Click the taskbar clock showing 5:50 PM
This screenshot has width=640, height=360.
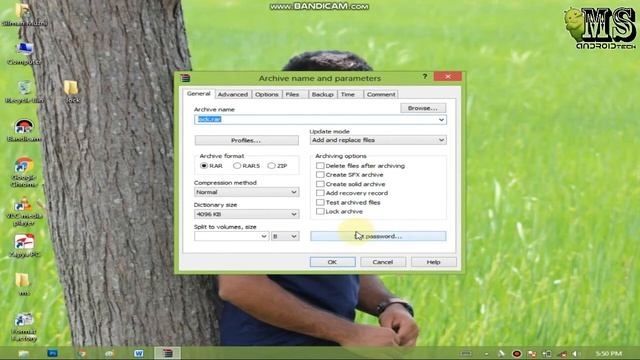coord(609,353)
